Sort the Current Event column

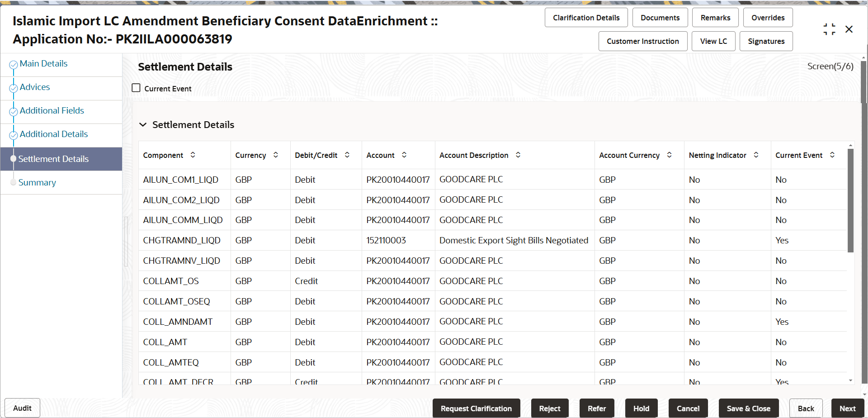click(x=832, y=155)
